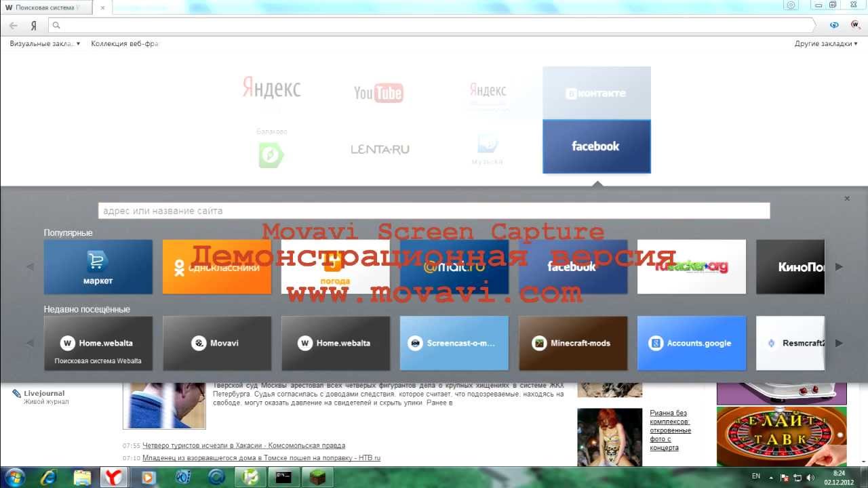Show next recently visited with right arrow
This screenshot has height=488, width=868.
pos(839,343)
